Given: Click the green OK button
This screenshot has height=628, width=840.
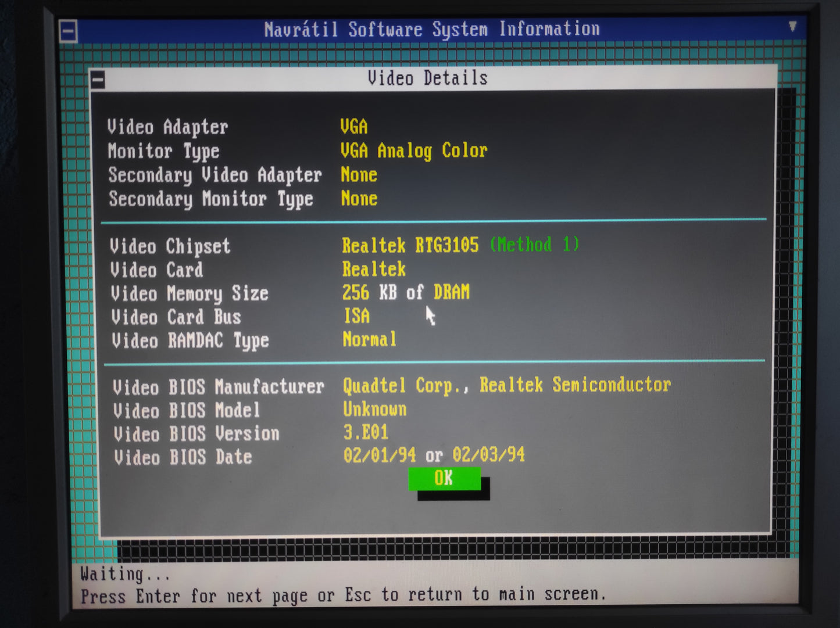Looking at the screenshot, I should 444,479.
